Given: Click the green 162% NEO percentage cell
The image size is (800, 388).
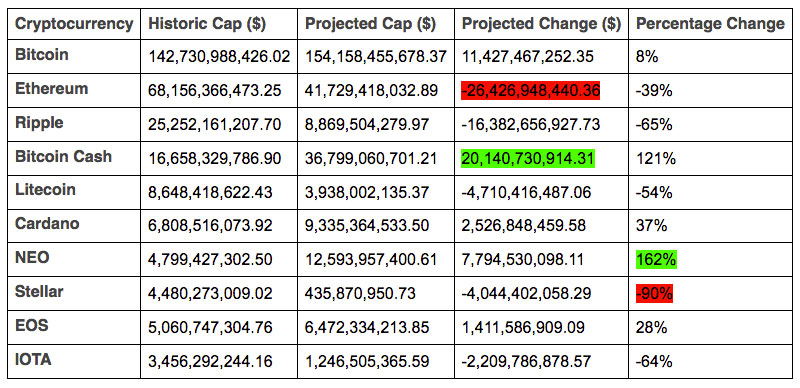Looking at the screenshot, I should point(656,259).
